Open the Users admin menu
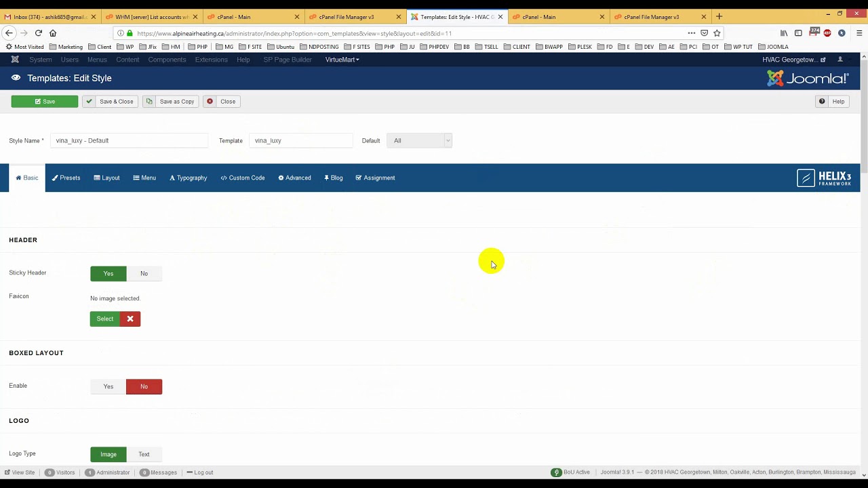The image size is (868, 488). (70, 60)
